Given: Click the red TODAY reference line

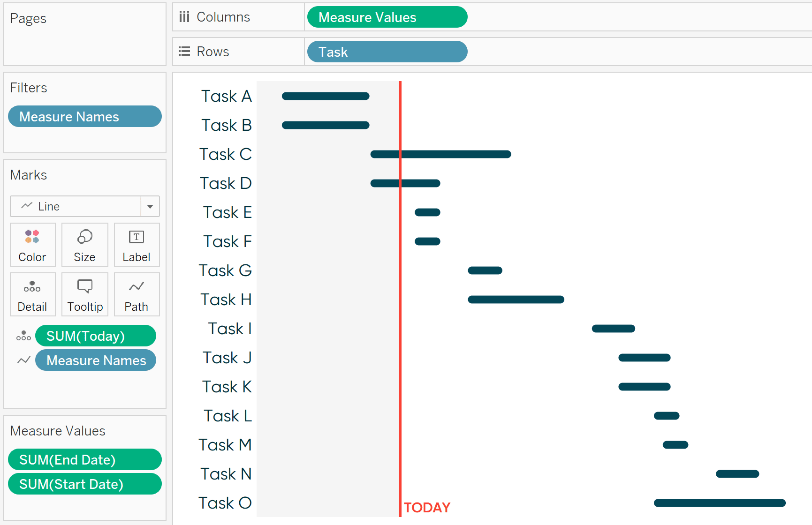Looking at the screenshot, I should tap(400, 281).
